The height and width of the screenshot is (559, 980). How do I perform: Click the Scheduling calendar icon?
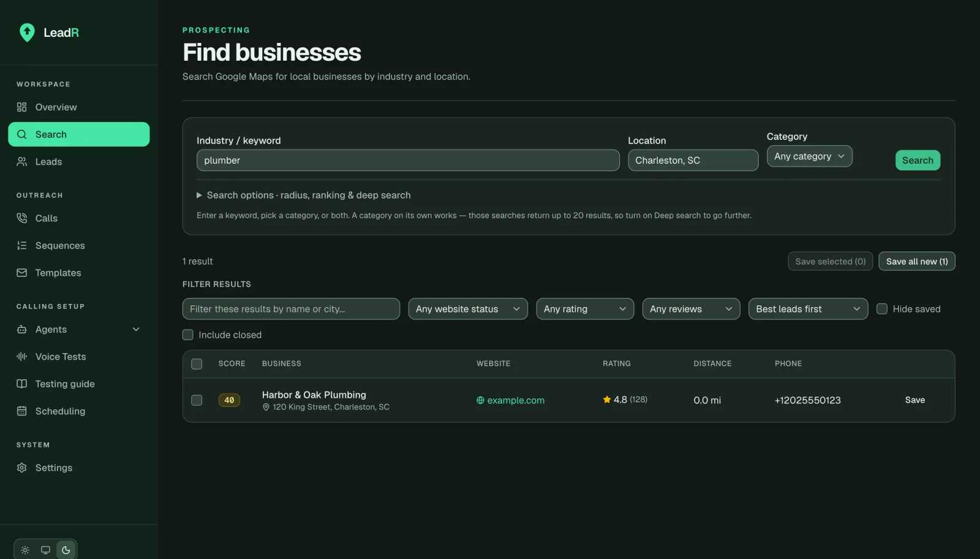click(x=22, y=411)
